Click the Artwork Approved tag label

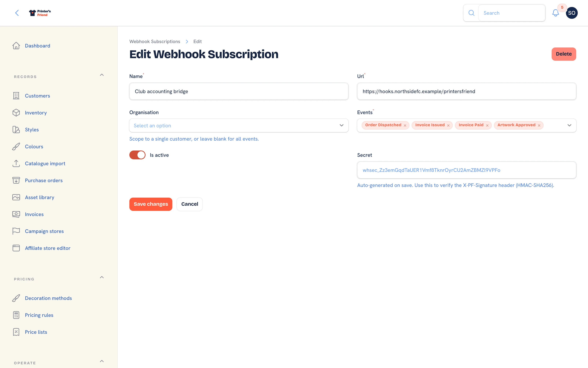click(x=516, y=125)
